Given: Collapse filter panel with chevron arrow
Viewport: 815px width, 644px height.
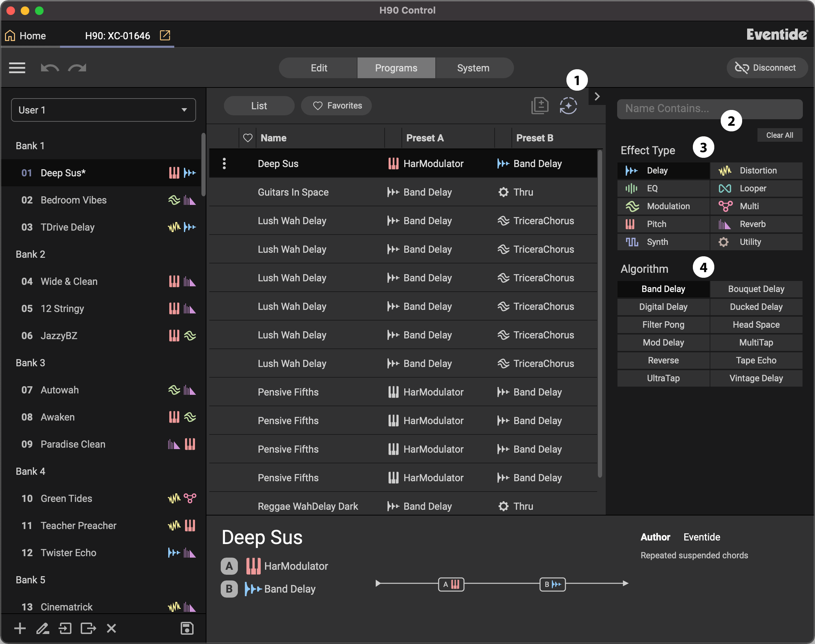Looking at the screenshot, I should click(x=597, y=96).
